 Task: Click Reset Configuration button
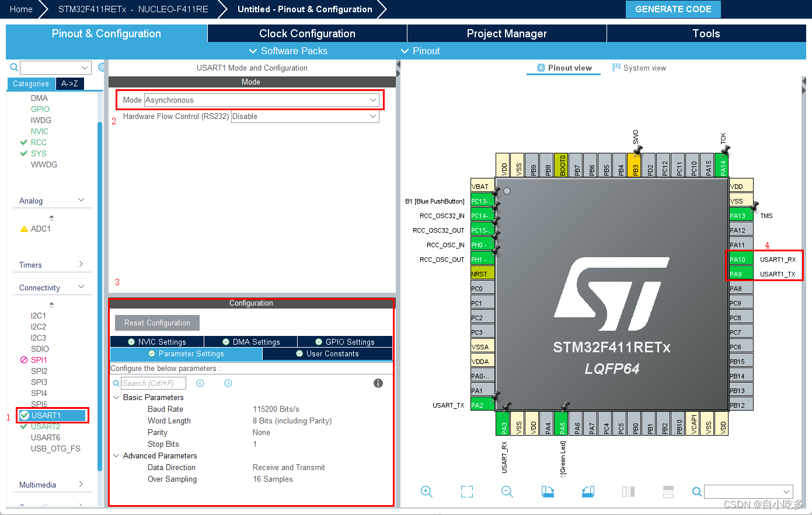157,323
